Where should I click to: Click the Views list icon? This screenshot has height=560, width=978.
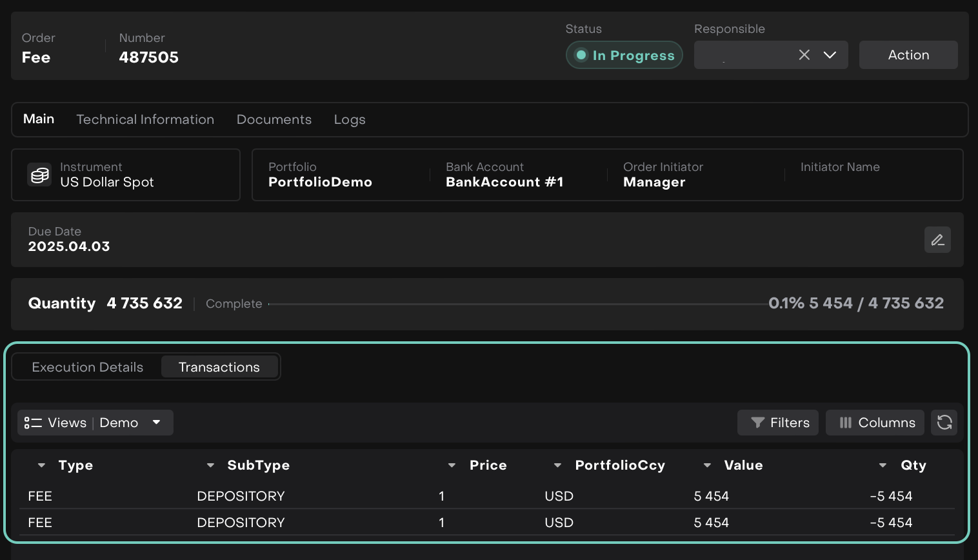click(x=33, y=423)
